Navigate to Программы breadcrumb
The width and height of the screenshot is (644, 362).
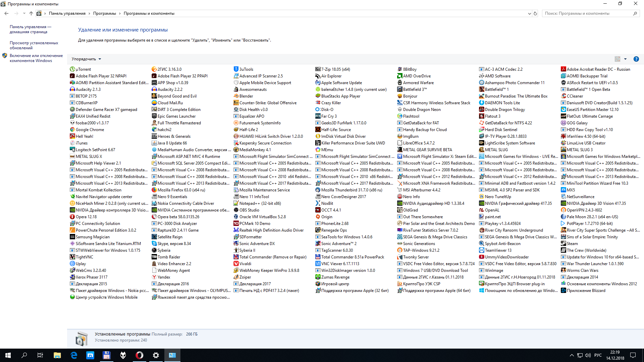pyautogui.click(x=104, y=13)
